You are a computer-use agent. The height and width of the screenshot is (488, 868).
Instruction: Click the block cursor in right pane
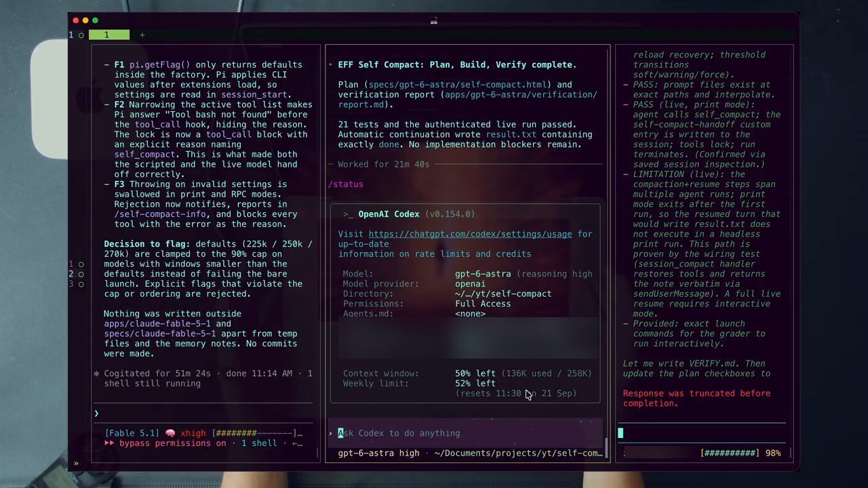tap(620, 433)
